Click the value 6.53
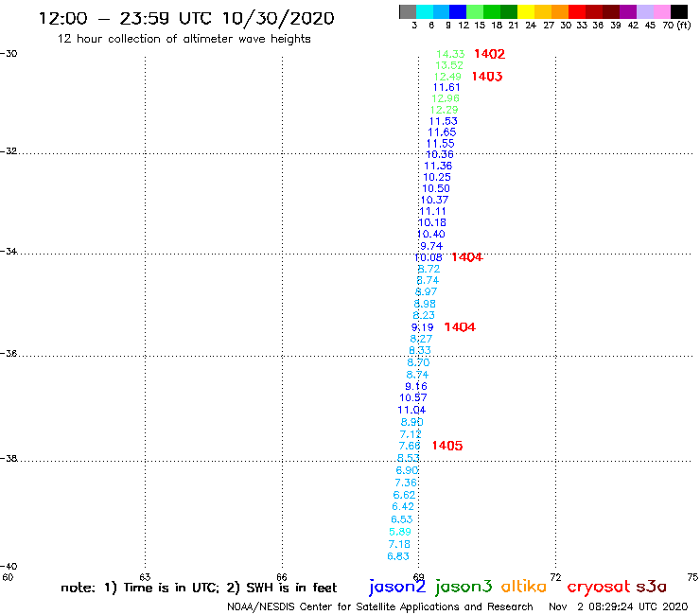Viewport: 700px width, 615px height. coord(402,519)
